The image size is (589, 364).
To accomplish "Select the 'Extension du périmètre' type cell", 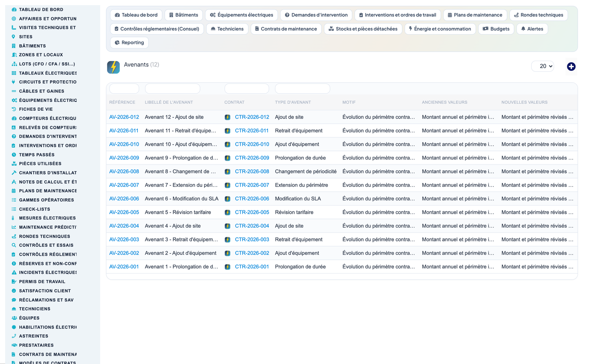I will tap(302, 185).
